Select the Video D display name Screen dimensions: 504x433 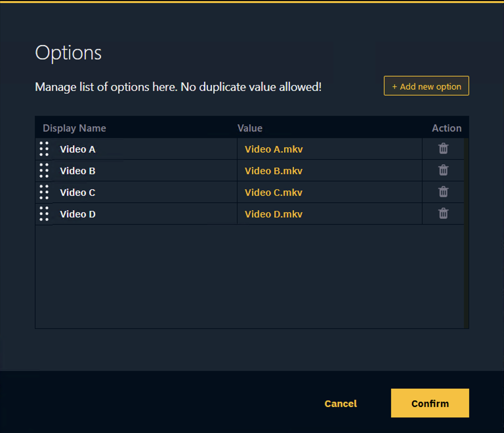coord(144,214)
